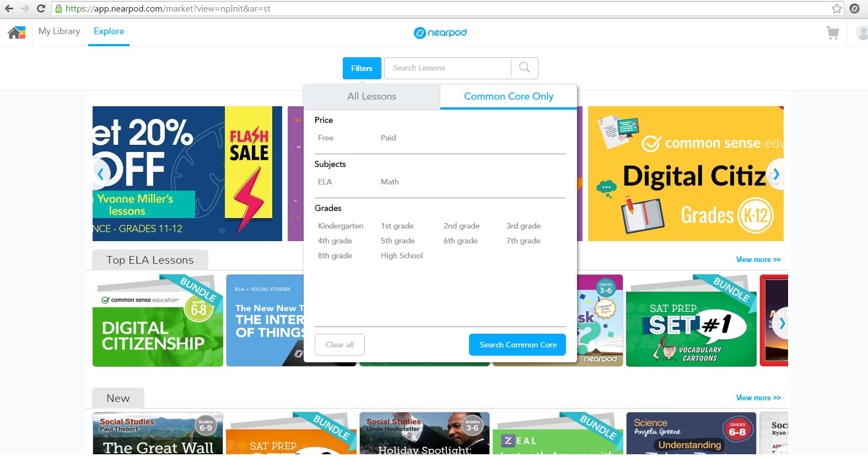Click Clear all button

point(339,345)
